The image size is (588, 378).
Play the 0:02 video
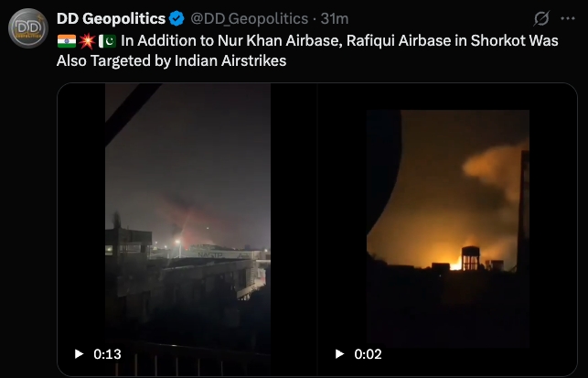(x=339, y=354)
